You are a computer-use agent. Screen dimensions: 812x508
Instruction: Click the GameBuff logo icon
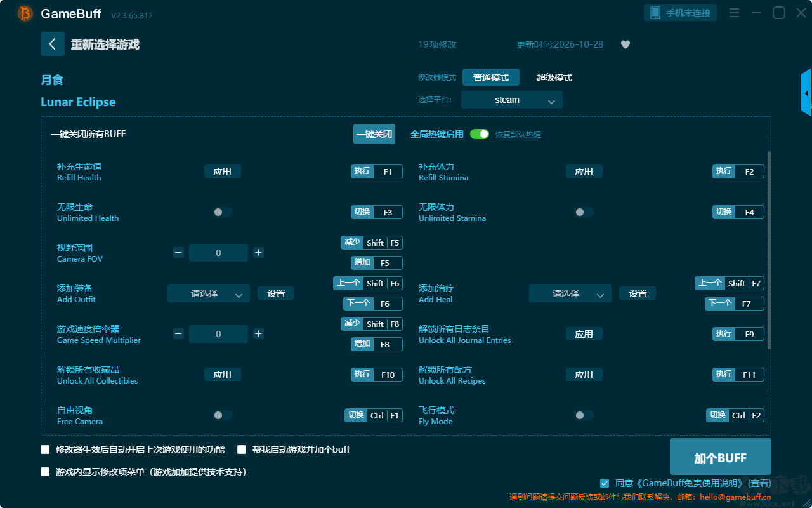tap(25, 13)
